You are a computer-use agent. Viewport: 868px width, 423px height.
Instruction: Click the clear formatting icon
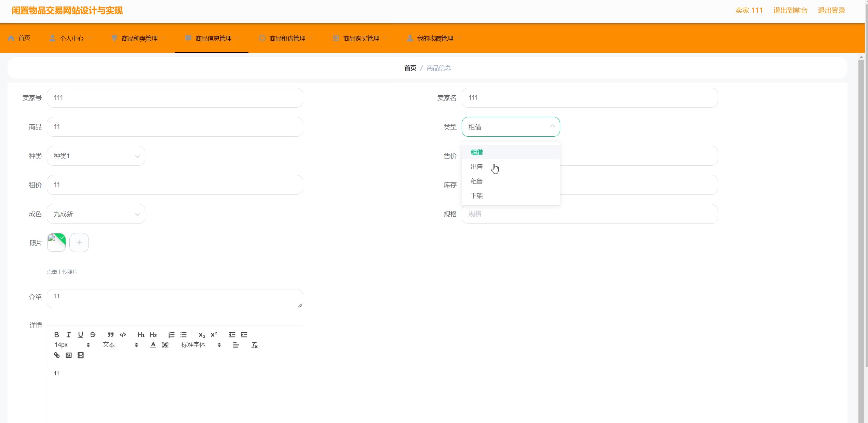coord(254,345)
